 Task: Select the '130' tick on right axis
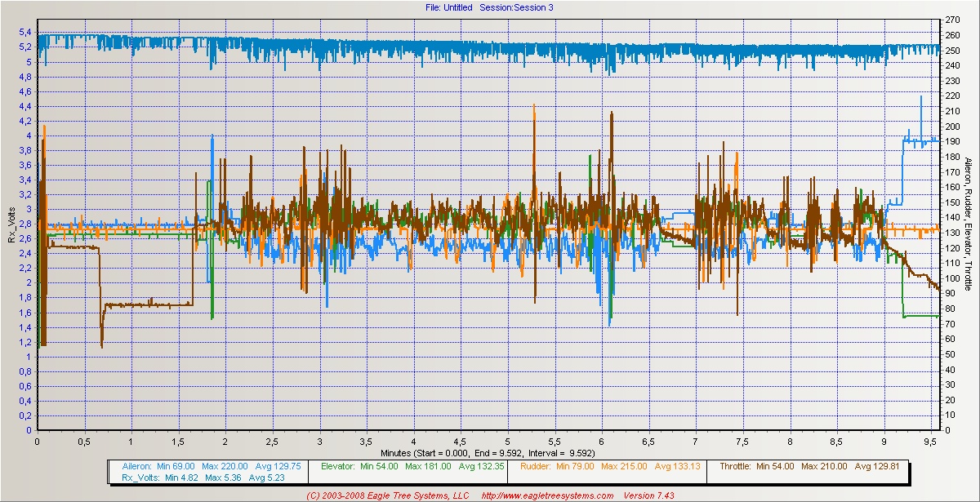[951, 233]
